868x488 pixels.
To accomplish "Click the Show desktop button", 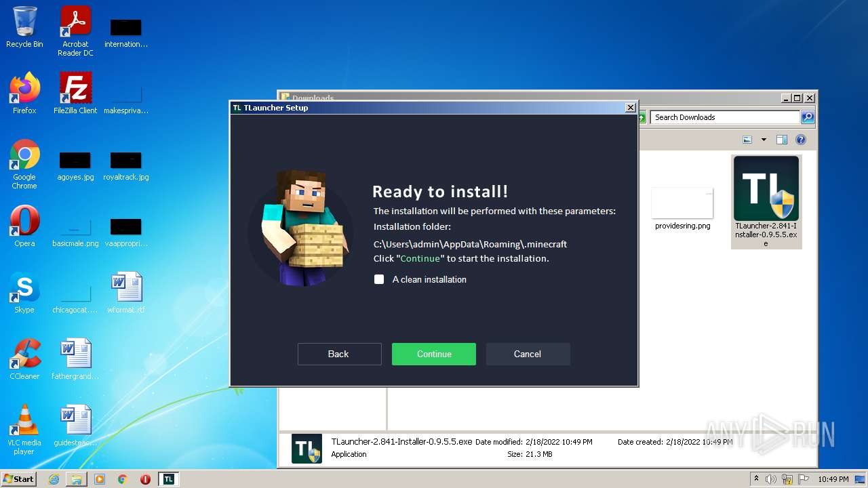I will pyautogui.click(x=861, y=479).
